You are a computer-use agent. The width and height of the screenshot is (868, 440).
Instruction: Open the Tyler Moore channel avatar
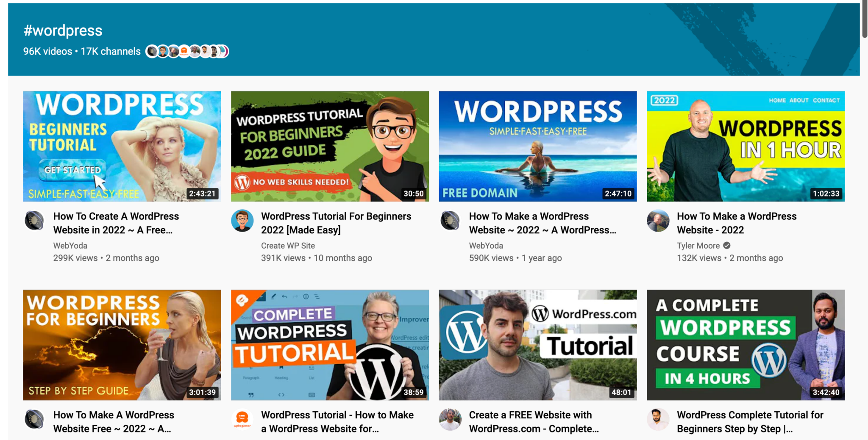pos(658,221)
